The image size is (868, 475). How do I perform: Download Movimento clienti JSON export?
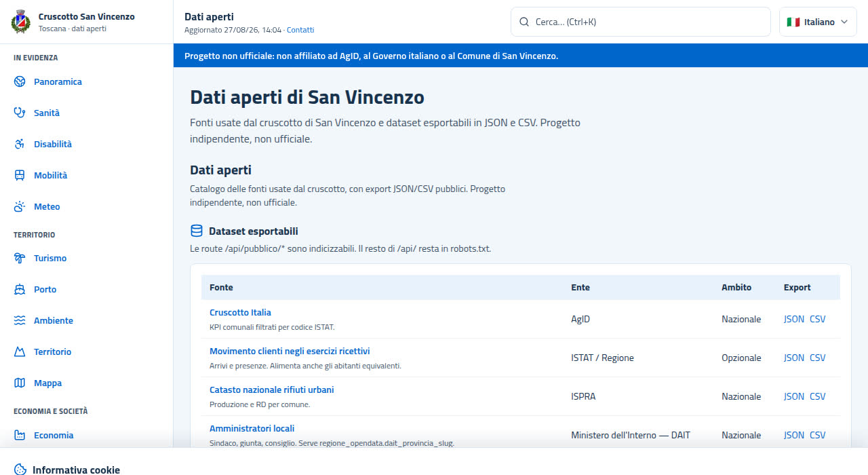794,358
